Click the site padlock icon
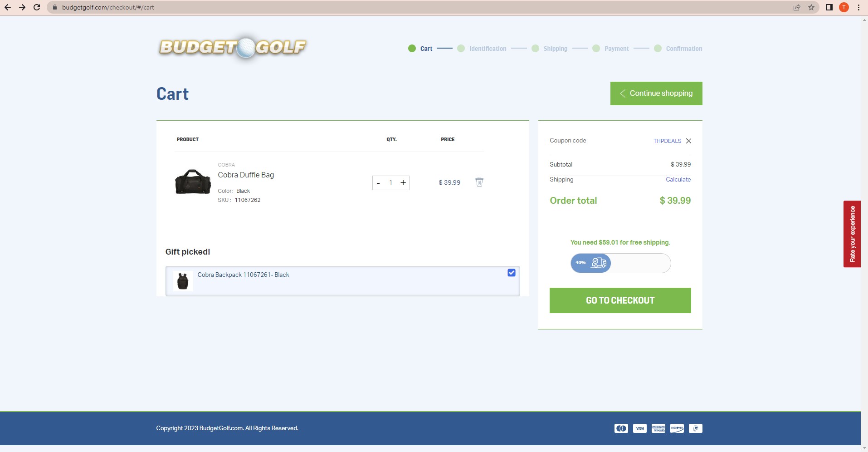The image size is (868, 452). point(55,7)
